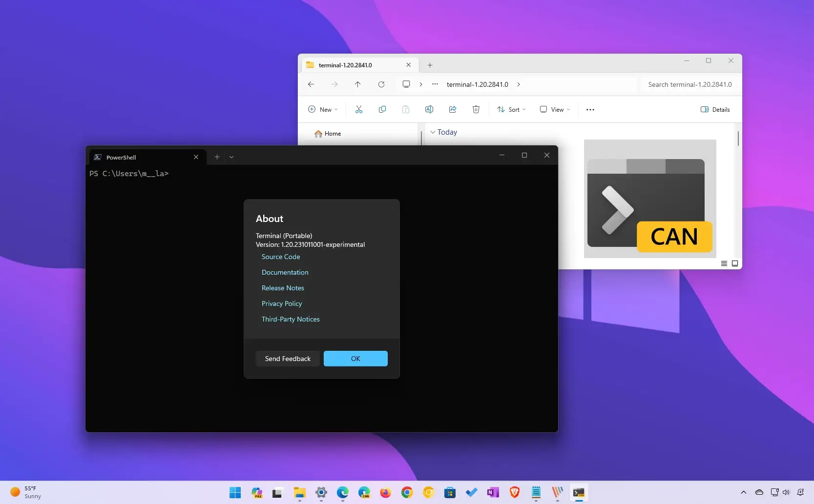Viewport: 814px width, 504px height.
Task: Select the Cut icon in File Explorer toolbar
Action: click(x=359, y=109)
